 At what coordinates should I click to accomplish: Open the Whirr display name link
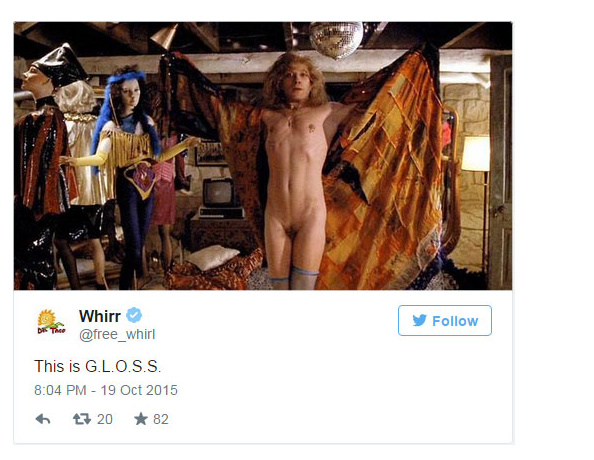(x=100, y=316)
